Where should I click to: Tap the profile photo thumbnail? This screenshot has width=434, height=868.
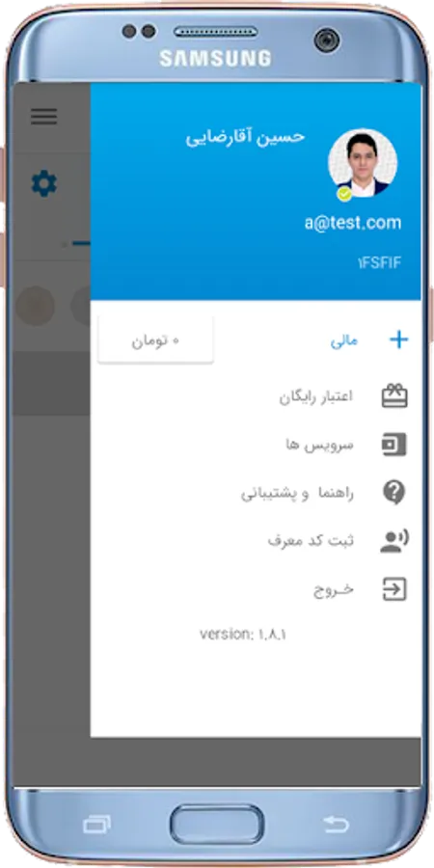[x=363, y=163]
